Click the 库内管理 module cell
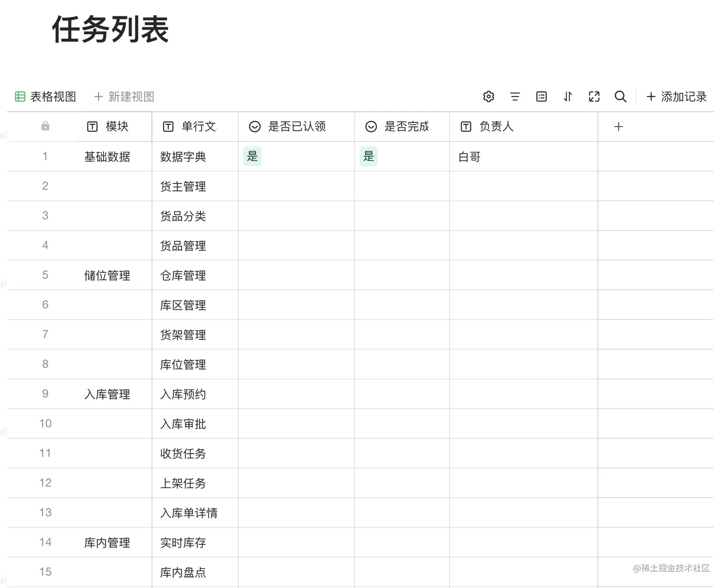The image size is (725, 588). [114, 542]
